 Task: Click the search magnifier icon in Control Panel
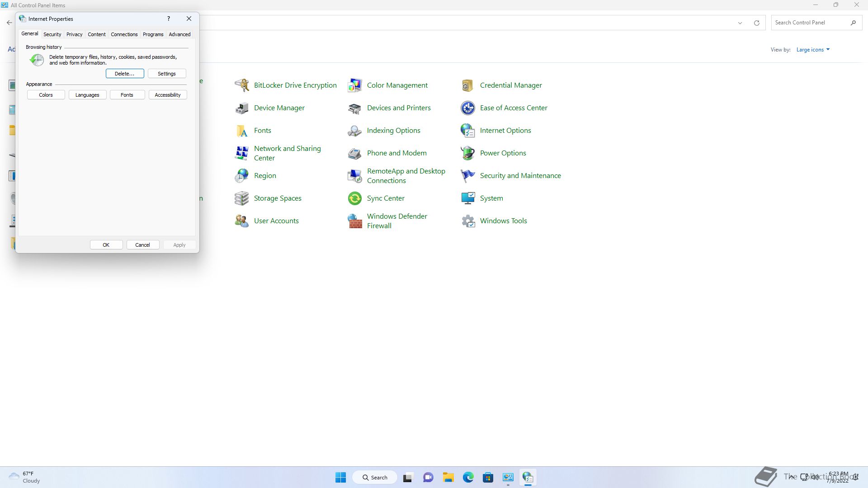[x=853, y=23]
